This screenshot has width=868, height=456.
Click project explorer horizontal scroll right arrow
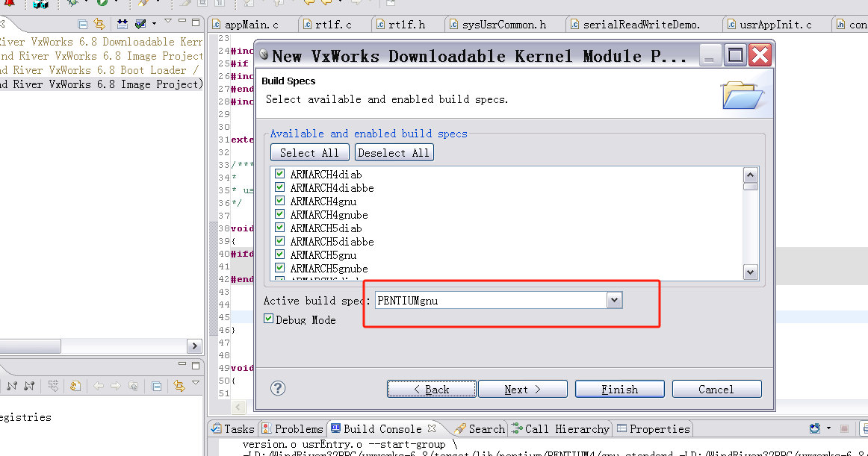coord(194,346)
